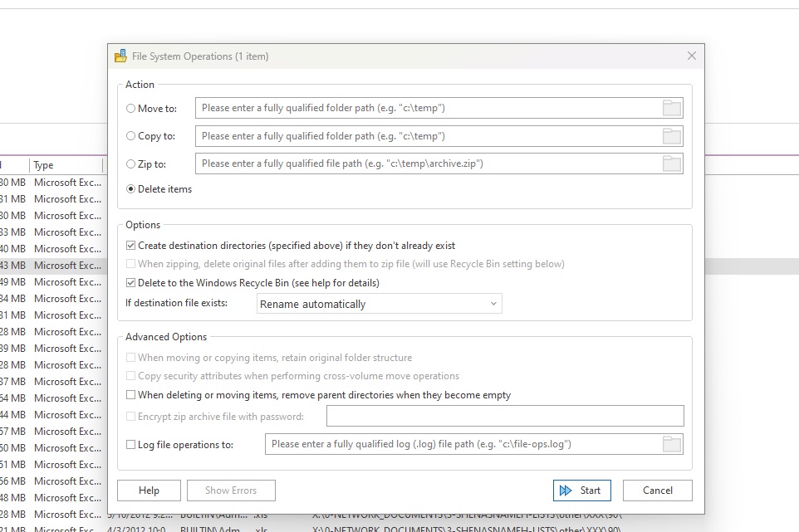Enable remove parent directories when empty
Viewport: 799px width, 532px height.
pyautogui.click(x=131, y=395)
